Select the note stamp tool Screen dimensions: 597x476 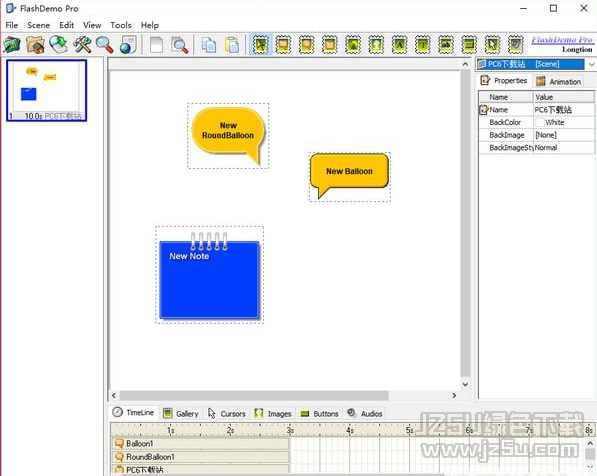(330, 44)
